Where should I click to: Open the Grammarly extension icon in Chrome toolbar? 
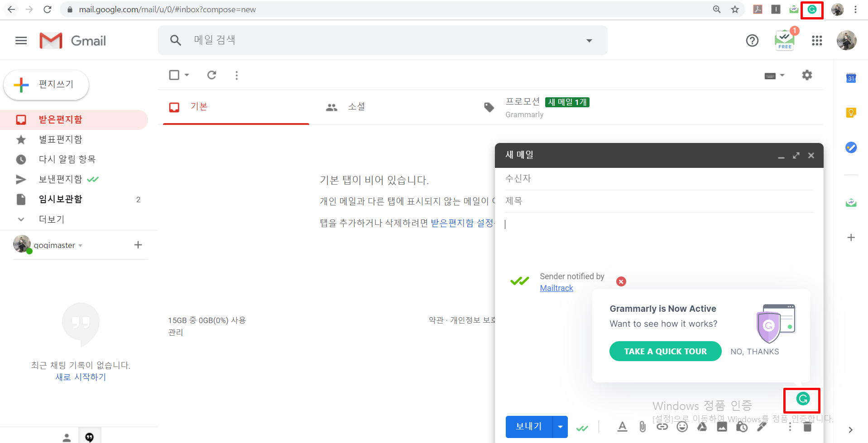[812, 10]
